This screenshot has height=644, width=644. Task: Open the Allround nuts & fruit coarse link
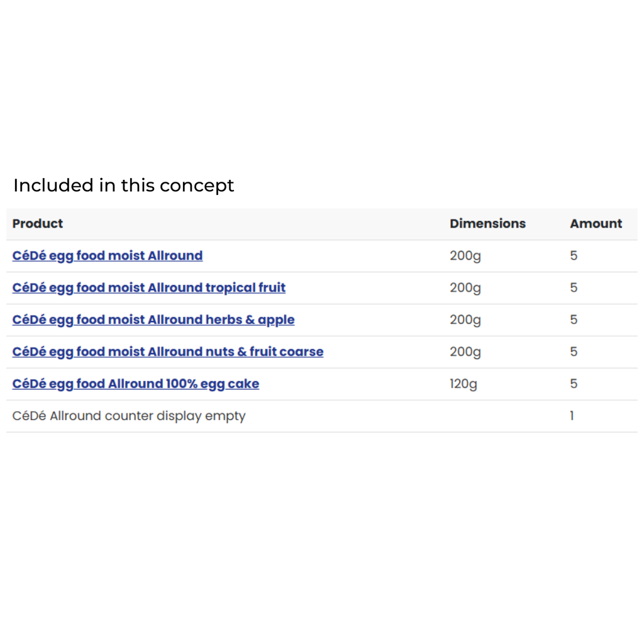168,352
